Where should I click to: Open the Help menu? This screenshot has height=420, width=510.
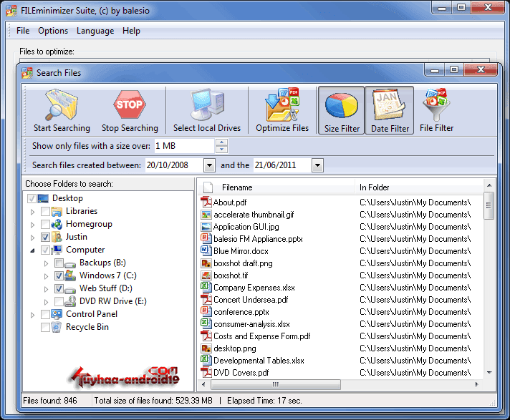[131, 31]
